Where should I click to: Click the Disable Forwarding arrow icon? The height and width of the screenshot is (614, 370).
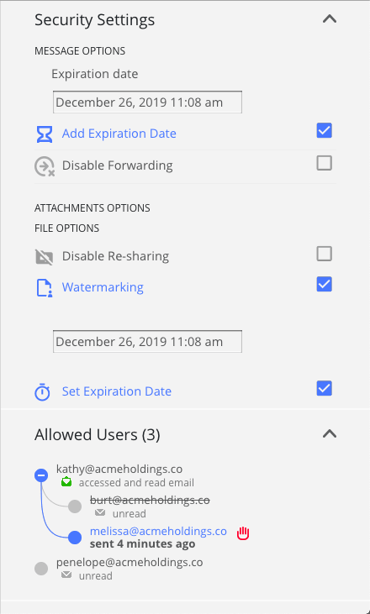(x=44, y=166)
